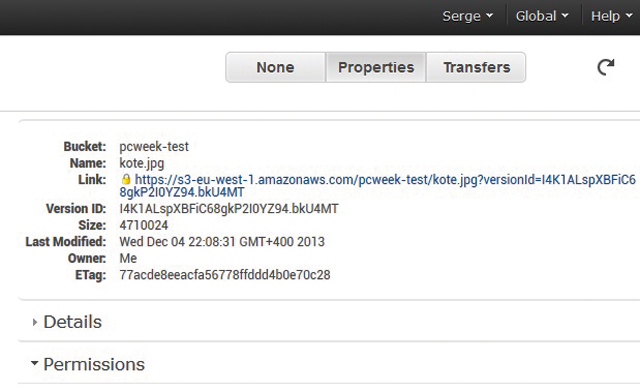
Task: Switch to the Properties pane
Action: tap(376, 67)
